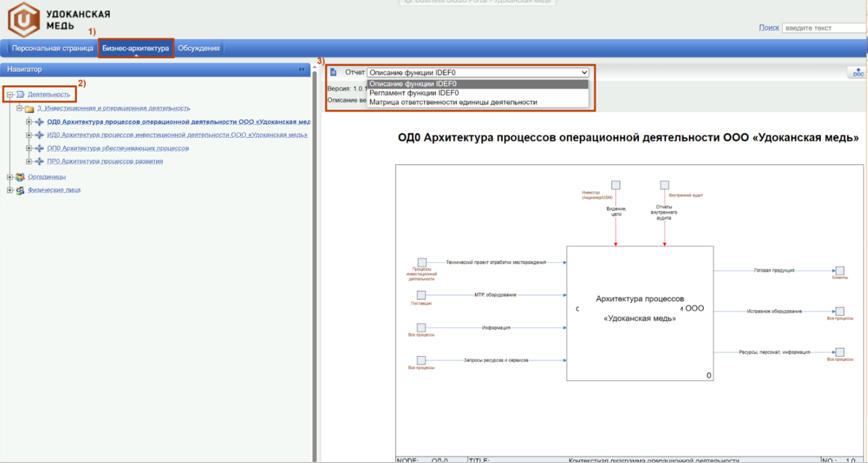Expand the ИД0 Архитектура процессов node
This screenshot has width=868, height=463.
point(29,135)
